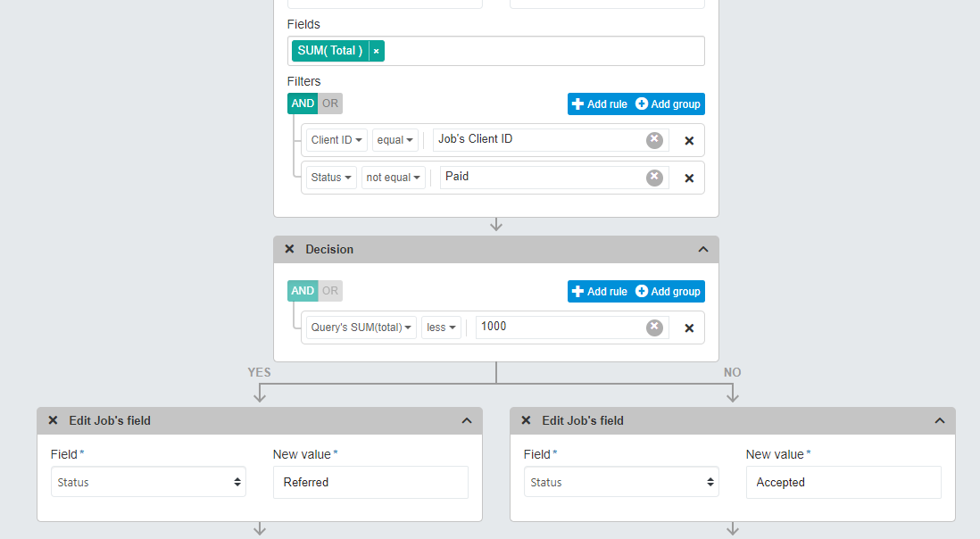Click Add group in the Decision block
The height and width of the screenshot is (539, 980).
pyautogui.click(x=667, y=291)
